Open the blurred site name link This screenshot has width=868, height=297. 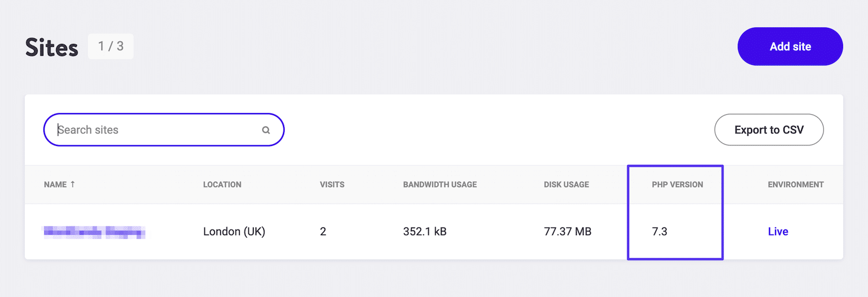click(94, 232)
